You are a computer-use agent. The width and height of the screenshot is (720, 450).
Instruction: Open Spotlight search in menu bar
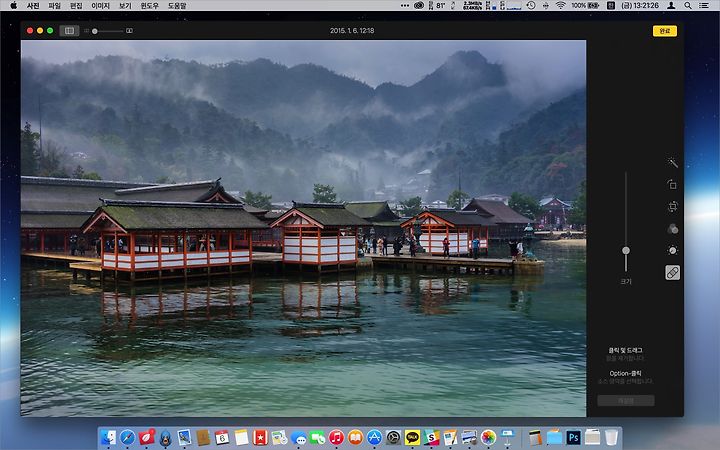[x=687, y=6]
